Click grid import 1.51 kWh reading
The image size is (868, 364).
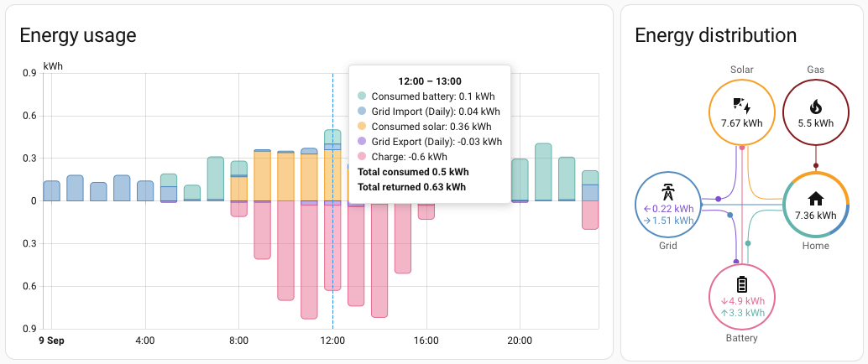point(669,221)
